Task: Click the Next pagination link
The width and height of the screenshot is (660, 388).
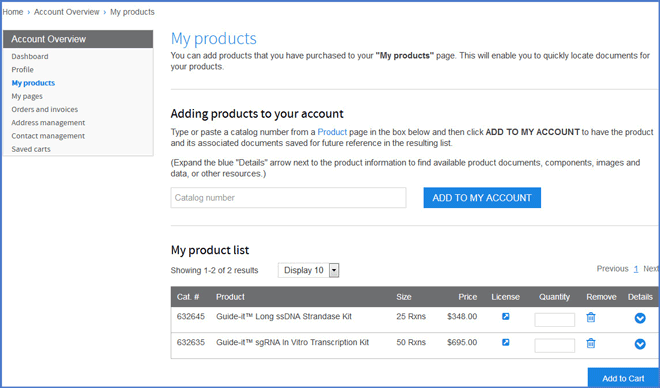Action: 651,268
